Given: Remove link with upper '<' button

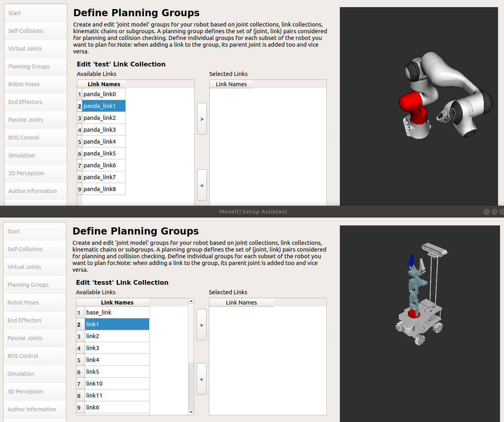Looking at the screenshot, I should point(202,185).
